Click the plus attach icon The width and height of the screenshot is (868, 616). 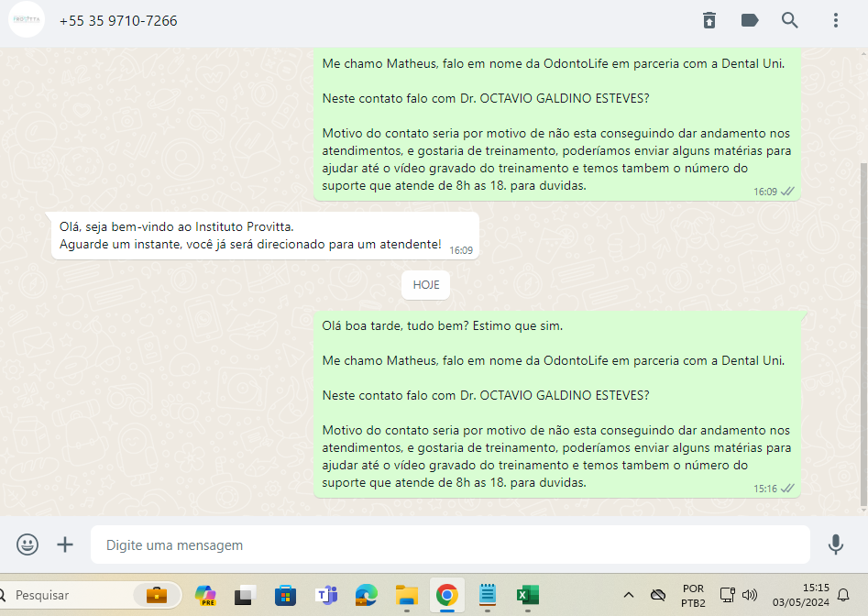pyautogui.click(x=65, y=544)
